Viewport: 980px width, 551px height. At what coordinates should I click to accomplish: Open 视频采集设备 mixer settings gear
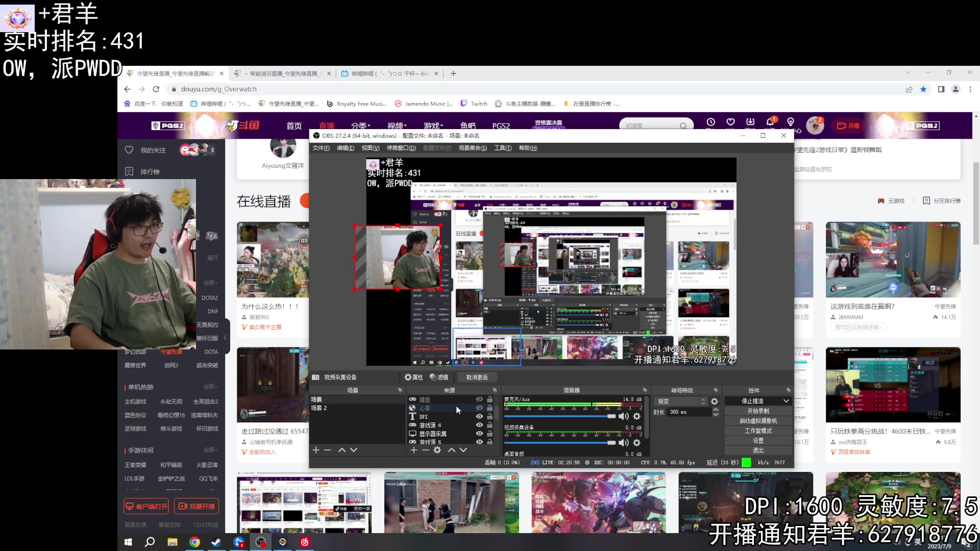pyautogui.click(x=636, y=443)
